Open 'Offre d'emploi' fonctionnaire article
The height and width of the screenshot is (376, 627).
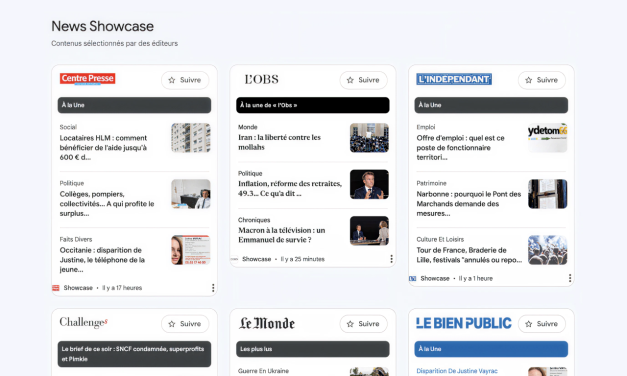click(461, 148)
